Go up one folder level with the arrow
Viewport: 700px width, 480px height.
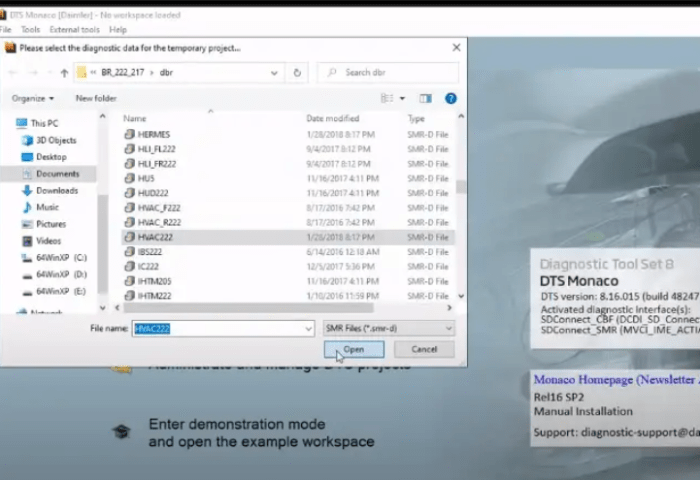(x=64, y=73)
